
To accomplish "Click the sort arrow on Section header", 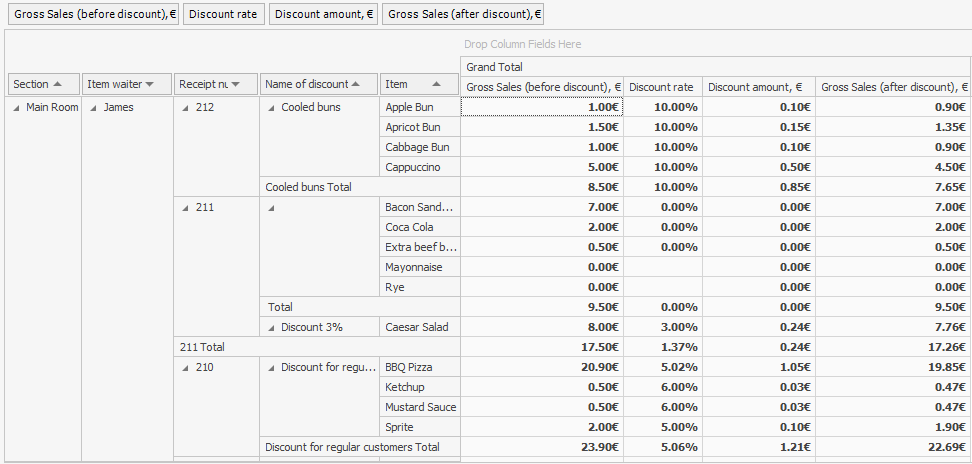I will tap(57, 85).
